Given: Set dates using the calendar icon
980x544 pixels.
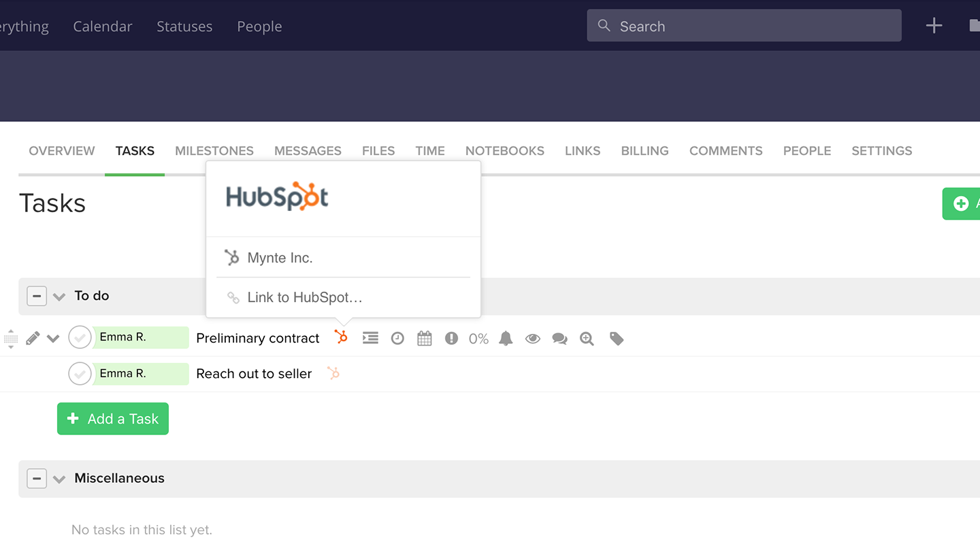Looking at the screenshot, I should [425, 338].
